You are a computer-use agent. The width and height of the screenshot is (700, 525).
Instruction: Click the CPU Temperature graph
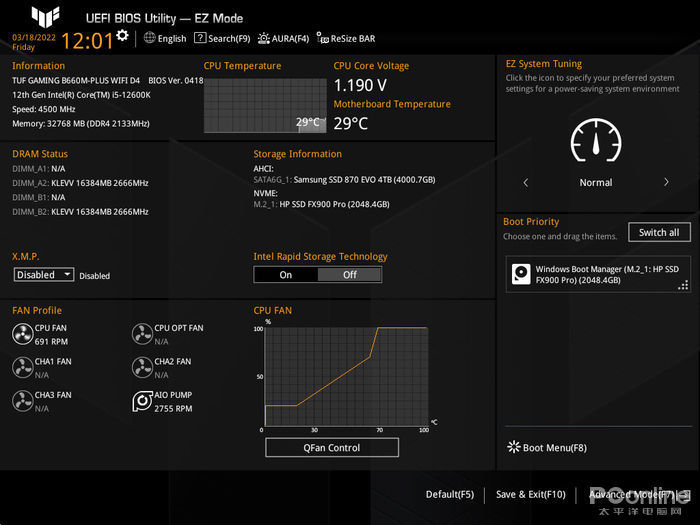[x=265, y=105]
